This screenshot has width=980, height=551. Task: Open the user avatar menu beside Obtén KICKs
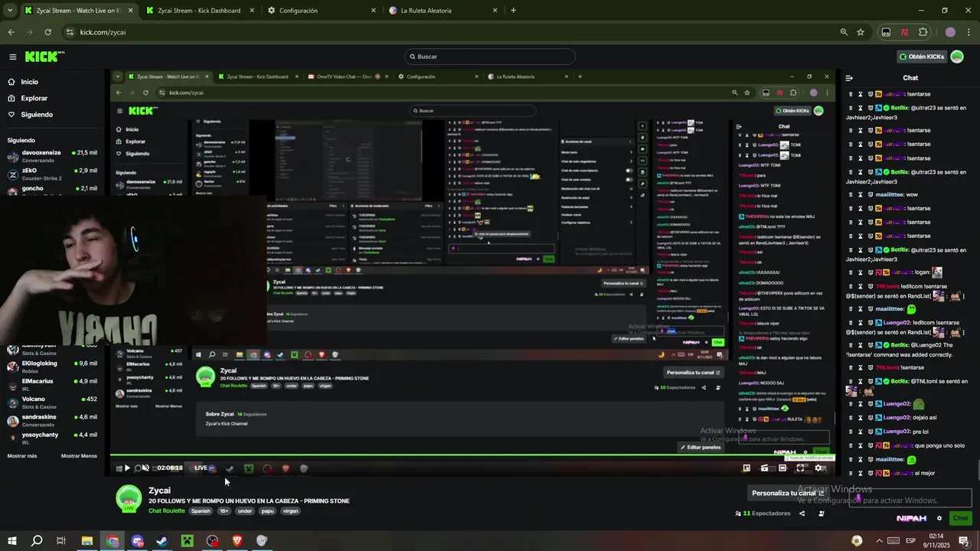pyautogui.click(x=957, y=57)
